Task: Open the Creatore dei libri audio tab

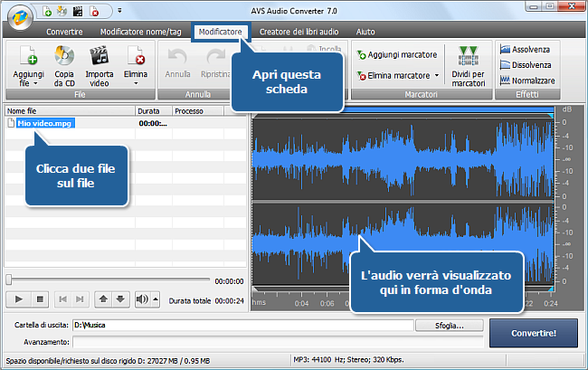Action: pos(299,32)
